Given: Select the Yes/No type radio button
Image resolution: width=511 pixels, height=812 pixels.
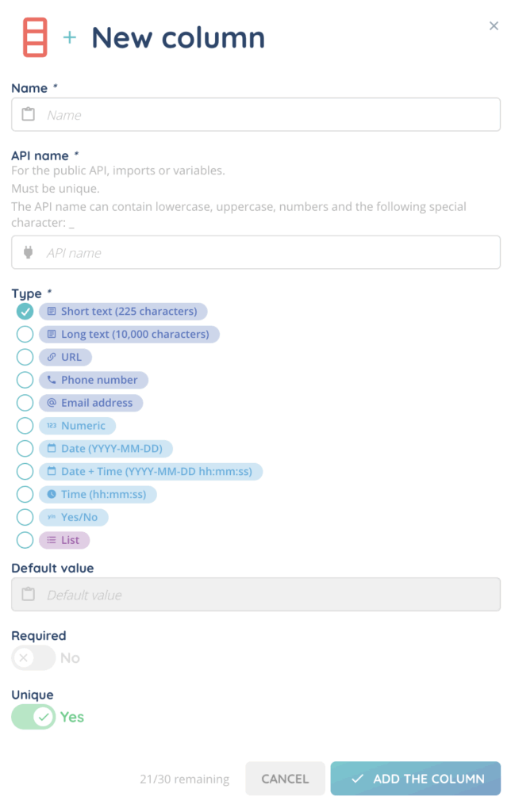Looking at the screenshot, I should 25,518.
